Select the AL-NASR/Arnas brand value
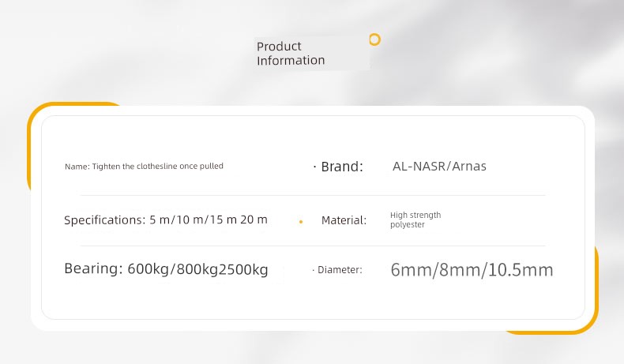 point(439,167)
